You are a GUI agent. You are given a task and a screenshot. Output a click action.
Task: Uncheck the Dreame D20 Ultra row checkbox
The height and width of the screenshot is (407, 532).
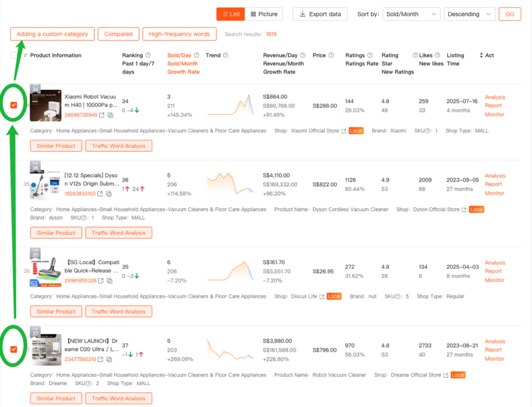[14, 349]
